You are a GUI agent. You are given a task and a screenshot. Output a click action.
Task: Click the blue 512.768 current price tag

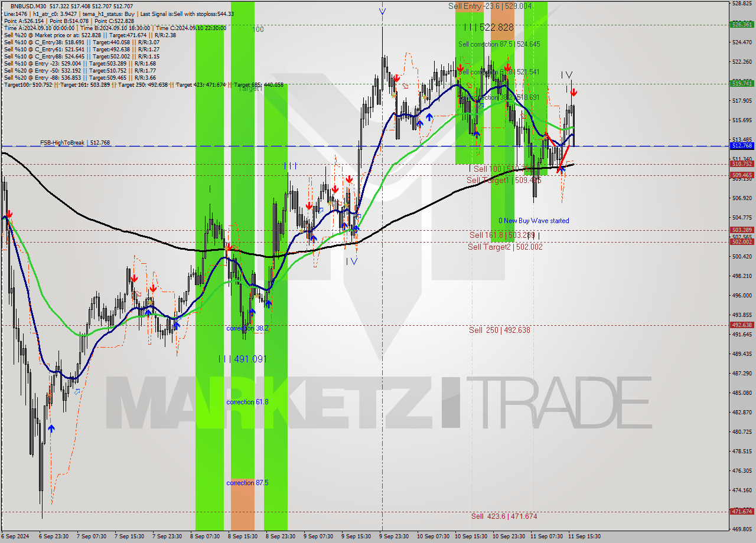[x=742, y=145]
